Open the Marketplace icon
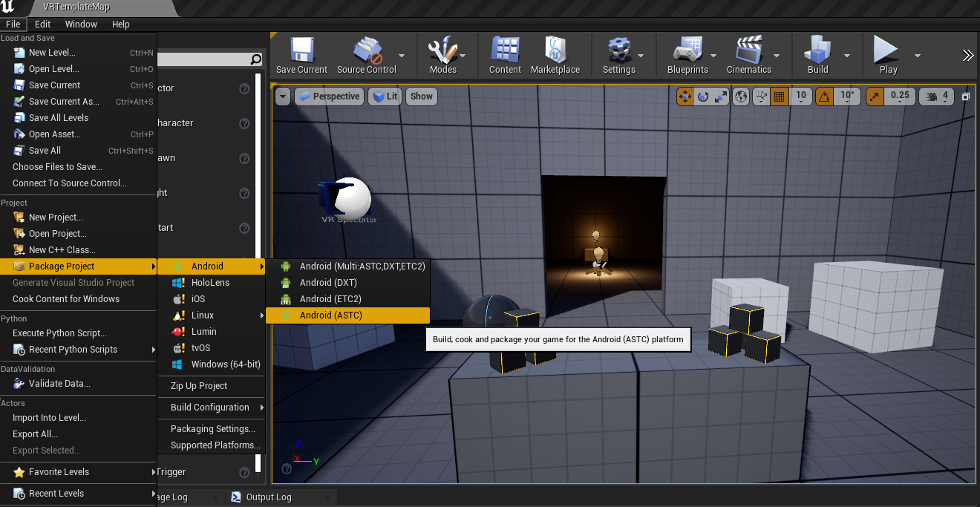This screenshot has height=507, width=980. tap(555, 56)
